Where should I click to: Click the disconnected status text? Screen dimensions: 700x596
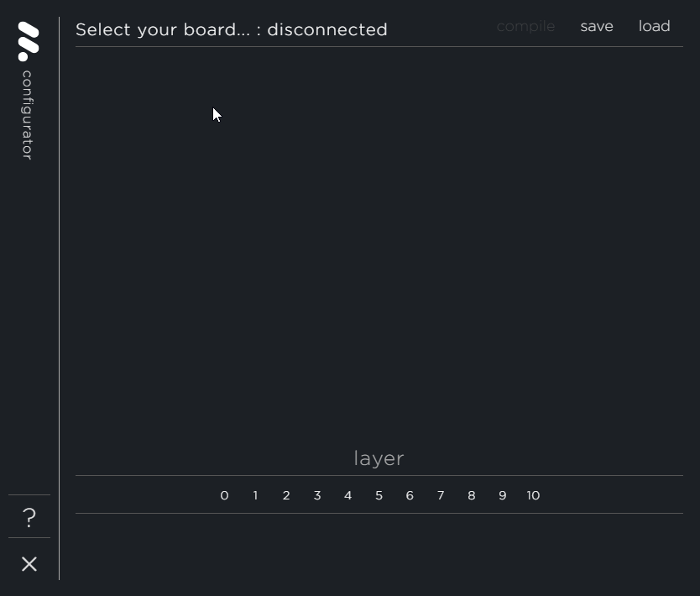(x=327, y=29)
